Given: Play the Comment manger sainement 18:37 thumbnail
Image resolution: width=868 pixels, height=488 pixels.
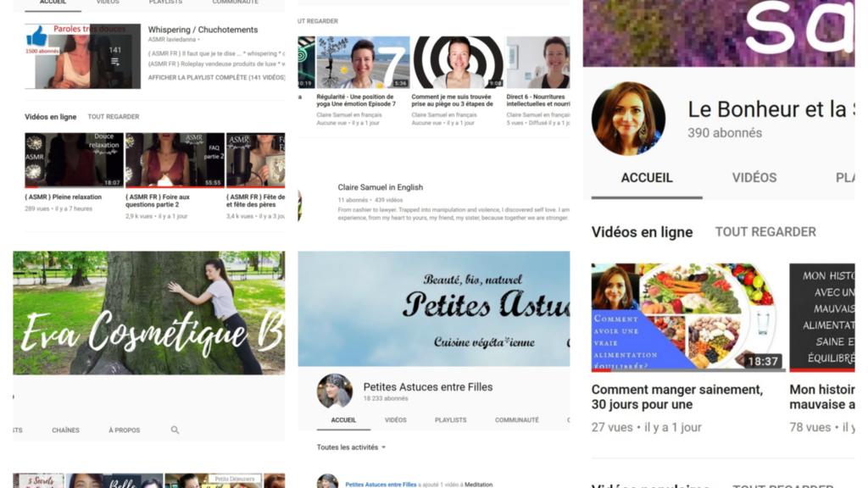Looking at the screenshot, I should click(x=688, y=317).
